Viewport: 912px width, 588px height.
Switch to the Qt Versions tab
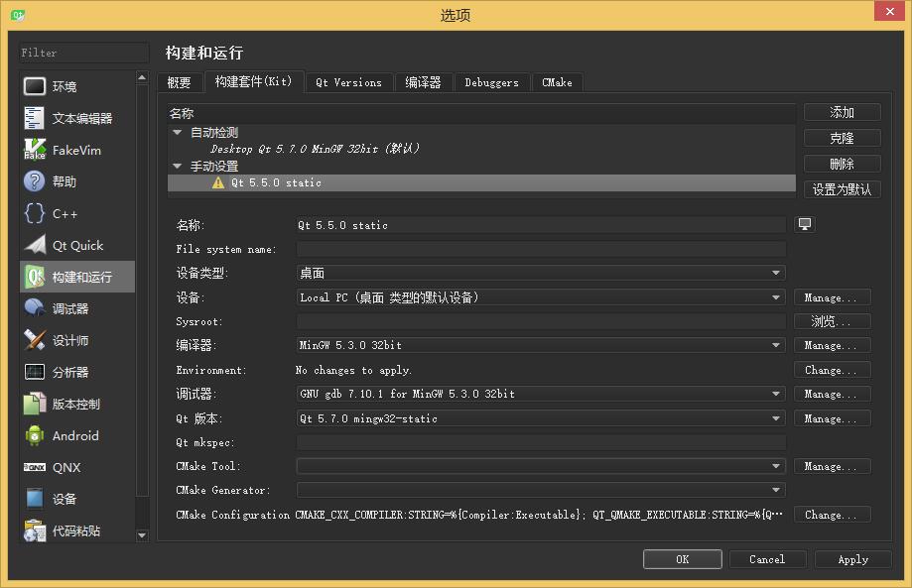[x=348, y=82]
